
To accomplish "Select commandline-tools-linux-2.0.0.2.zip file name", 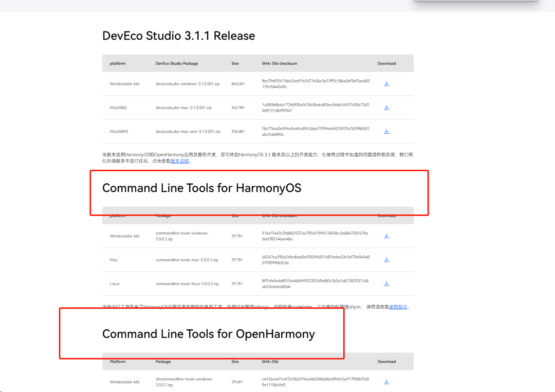I will pos(187,284).
